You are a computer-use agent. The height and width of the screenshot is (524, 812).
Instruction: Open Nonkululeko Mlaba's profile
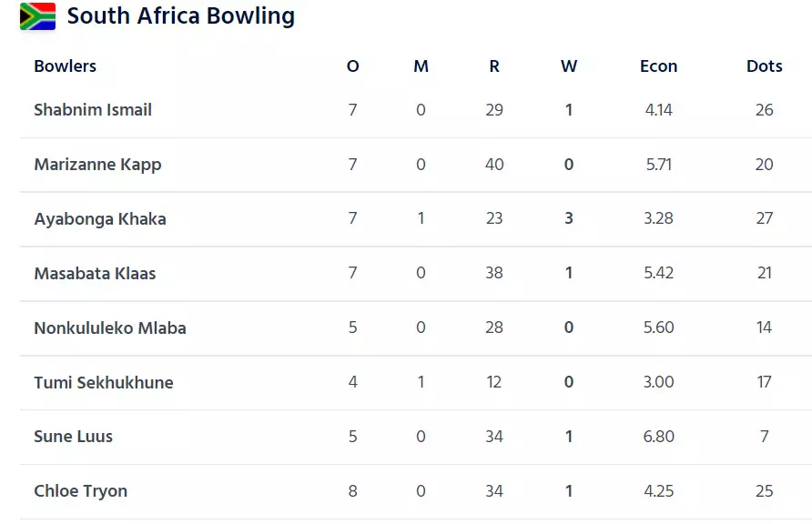110,328
